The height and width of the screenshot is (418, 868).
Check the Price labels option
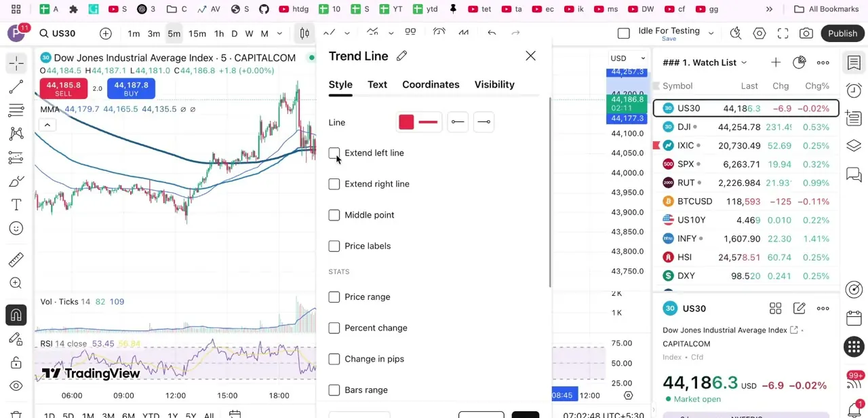pyautogui.click(x=334, y=246)
